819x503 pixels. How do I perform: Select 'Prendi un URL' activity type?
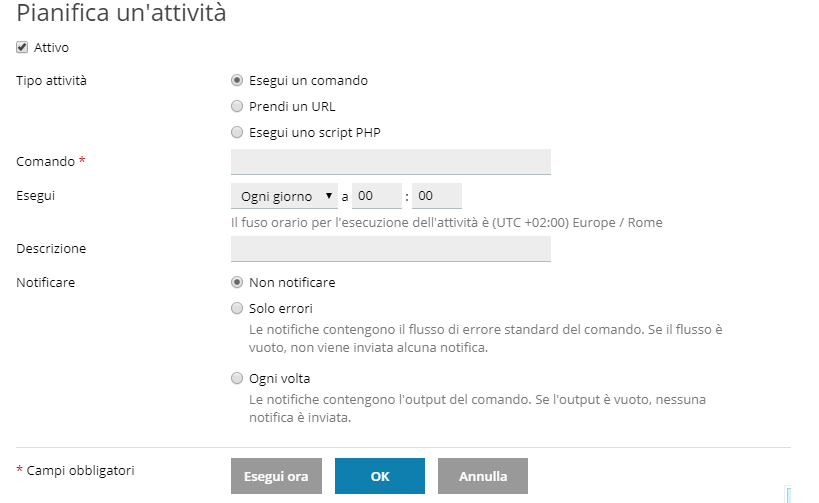[x=237, y=106]
